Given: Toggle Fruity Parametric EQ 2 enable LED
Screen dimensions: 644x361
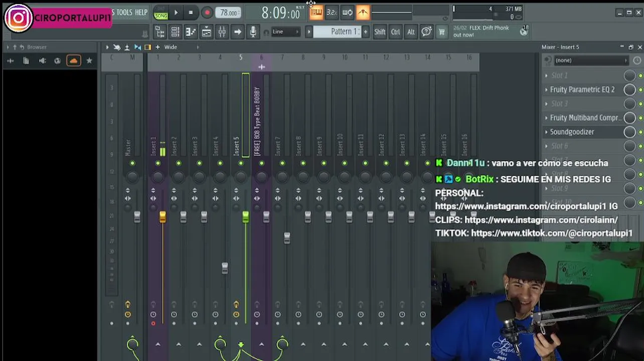Looking at the screenshot, I should (640, 90).
